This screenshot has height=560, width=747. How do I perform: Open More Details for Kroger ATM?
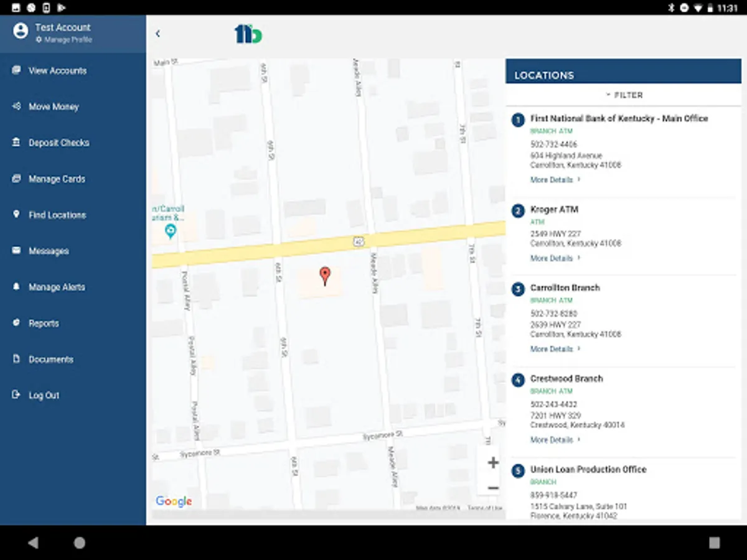point(555,258)
